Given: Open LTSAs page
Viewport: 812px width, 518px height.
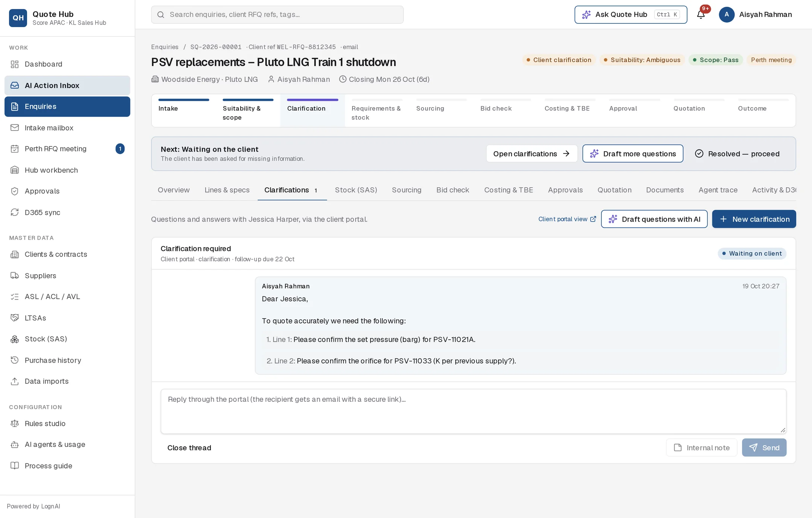Looking at the screenshot, I should [67, 318].
